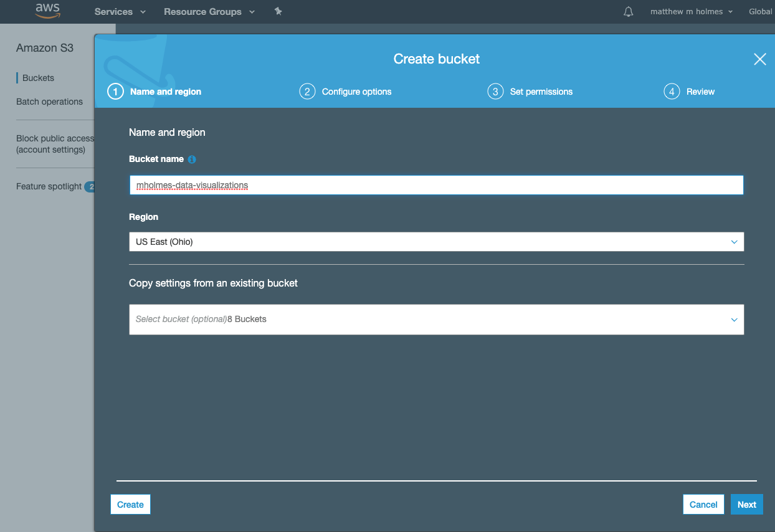Click the Cancel button
This screenshot has height=532, width=775.
tap(703, 505)
